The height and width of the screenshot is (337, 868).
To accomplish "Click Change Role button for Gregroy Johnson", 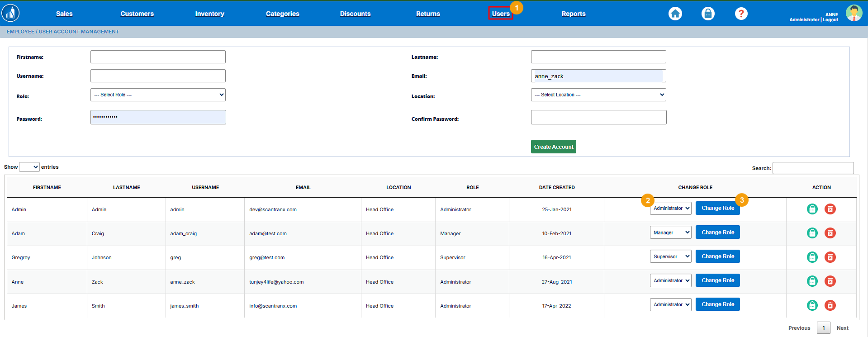I will pos(717,256).
